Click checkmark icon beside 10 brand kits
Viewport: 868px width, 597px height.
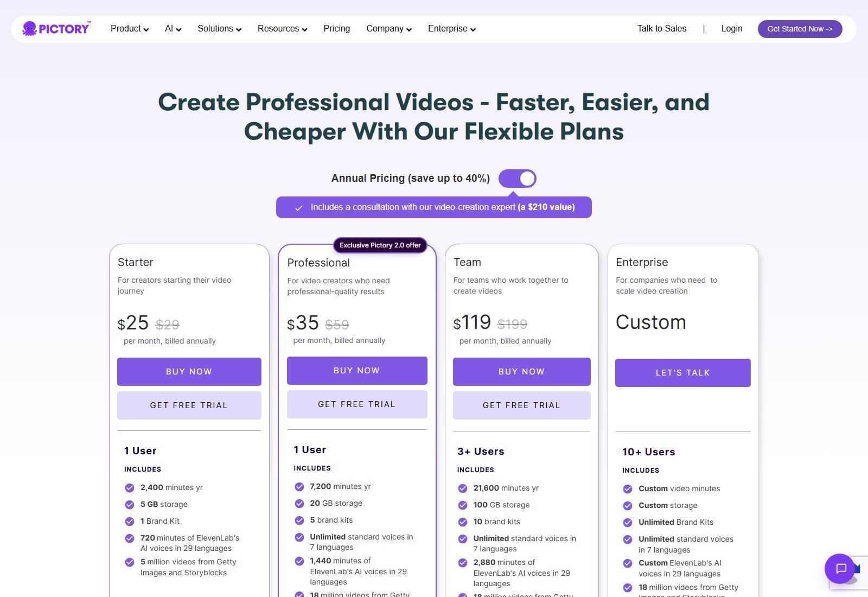(x=463, y=522)
